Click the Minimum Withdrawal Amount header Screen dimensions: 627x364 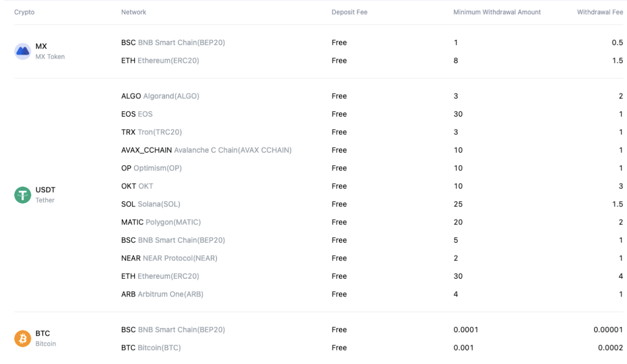pos(497,12)
